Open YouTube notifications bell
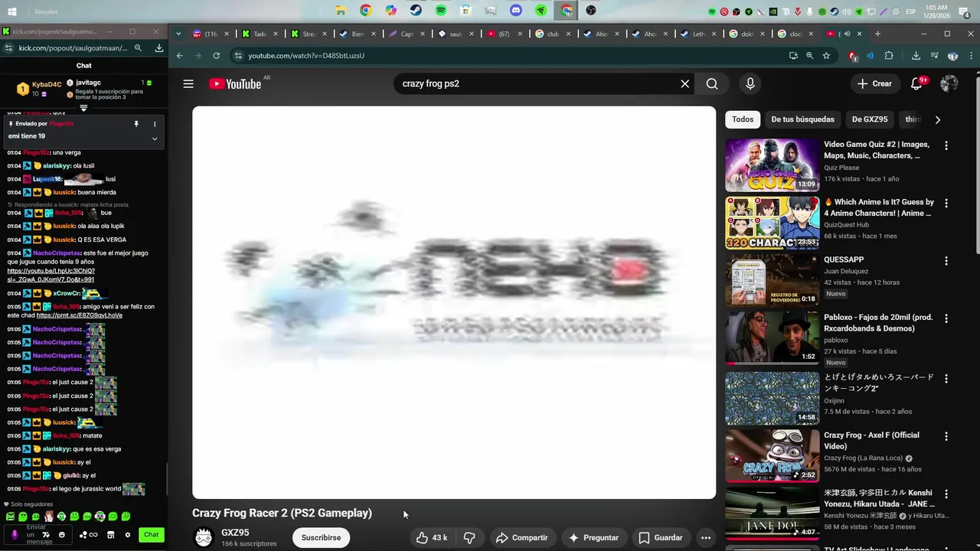 point(916,84)
